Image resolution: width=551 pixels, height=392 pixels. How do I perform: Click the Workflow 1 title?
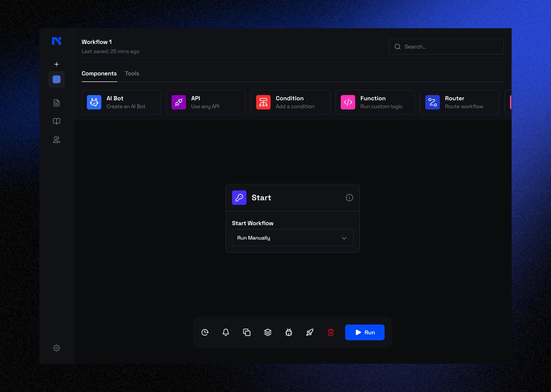click(96, 42)
